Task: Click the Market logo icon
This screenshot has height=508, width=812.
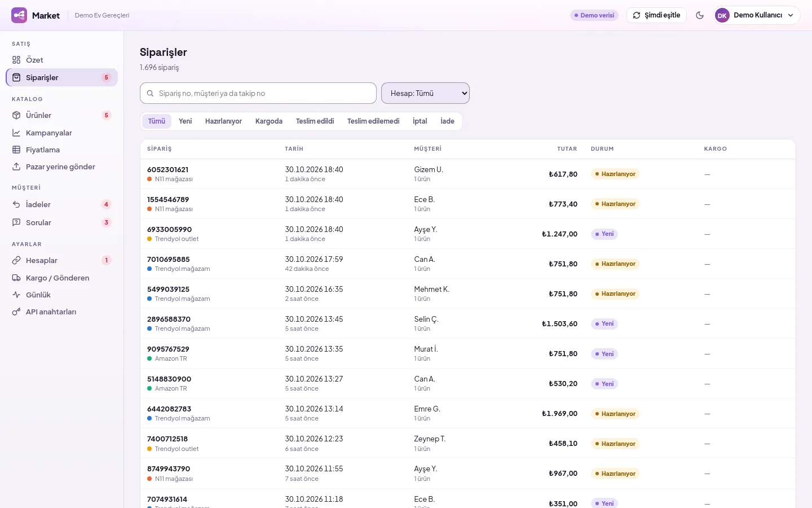Action: coord(19,15)
